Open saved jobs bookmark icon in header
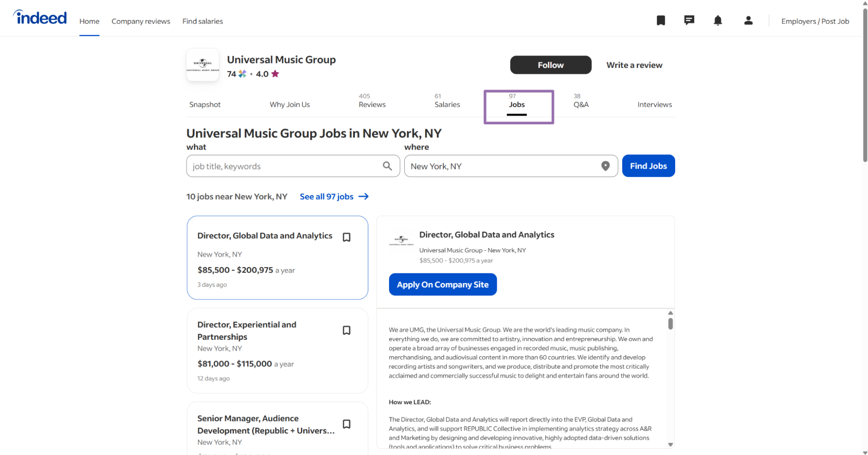Image resolution: width=868 pixels, height=455 pixels. [661, 20]
